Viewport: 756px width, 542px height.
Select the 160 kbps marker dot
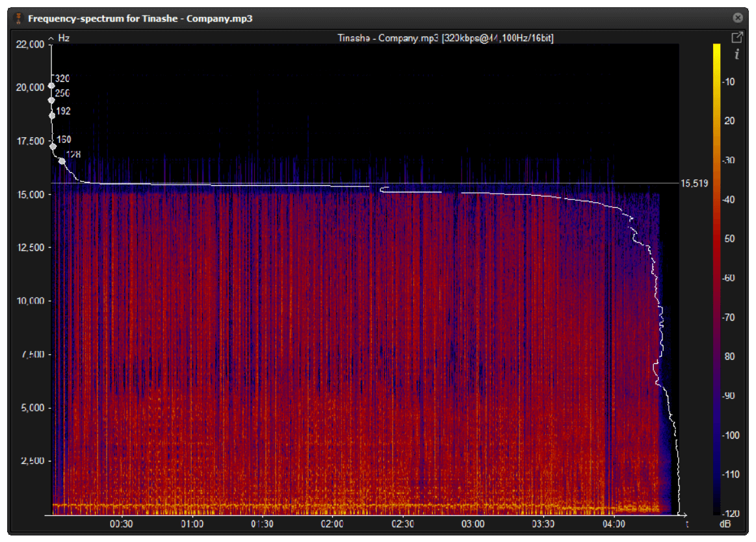coord(53,146)
